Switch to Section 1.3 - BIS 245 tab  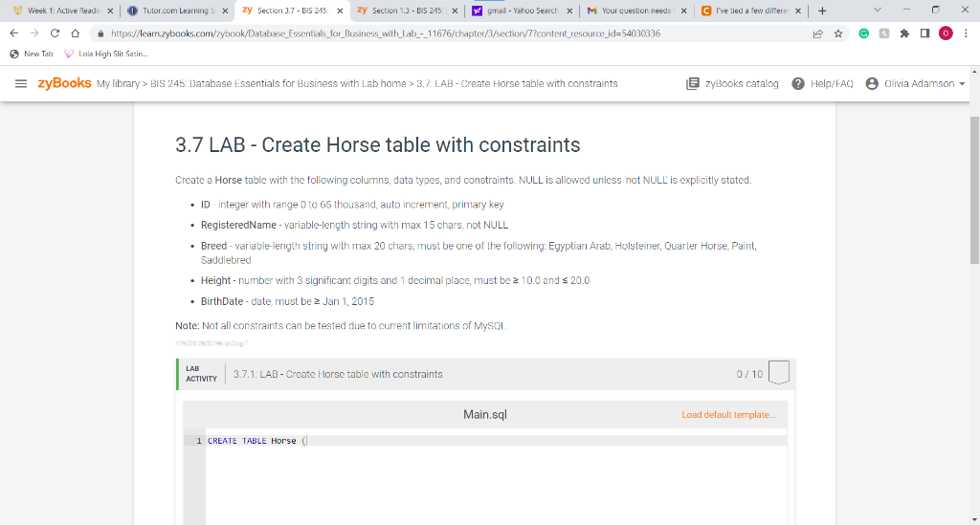(x=408, y=11)
